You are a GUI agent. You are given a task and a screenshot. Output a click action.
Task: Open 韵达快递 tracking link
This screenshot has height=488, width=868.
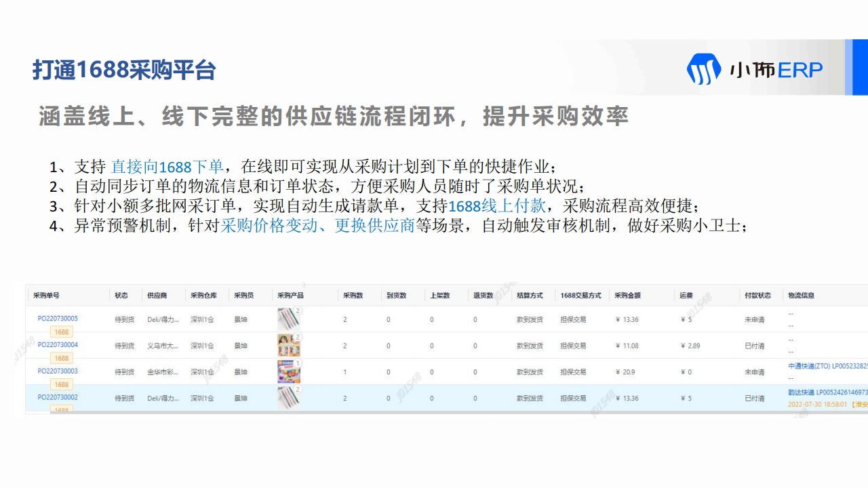pos(828,392)
